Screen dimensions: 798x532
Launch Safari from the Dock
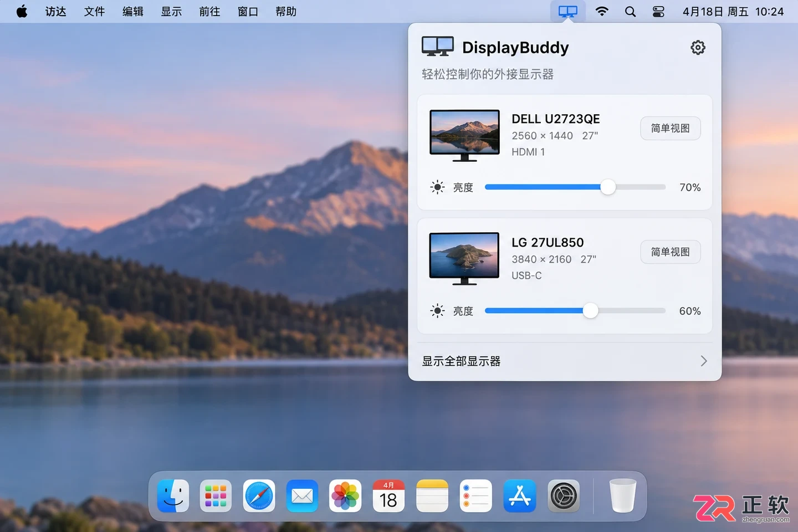pos(259,496)
